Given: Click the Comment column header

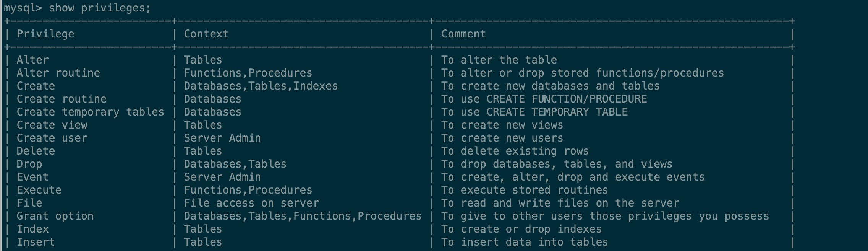Looking at the screenshot, I should point(463,34).
